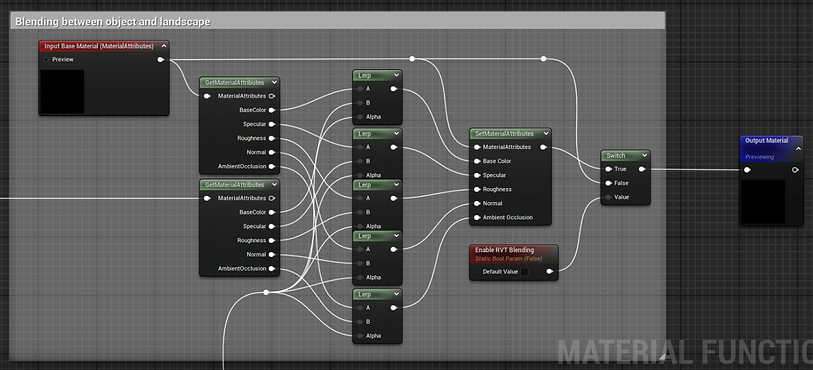Select the SetMaterialAttributes node title bar
The width and height of the screenshot is (813, 370).
tap(510, 134)
